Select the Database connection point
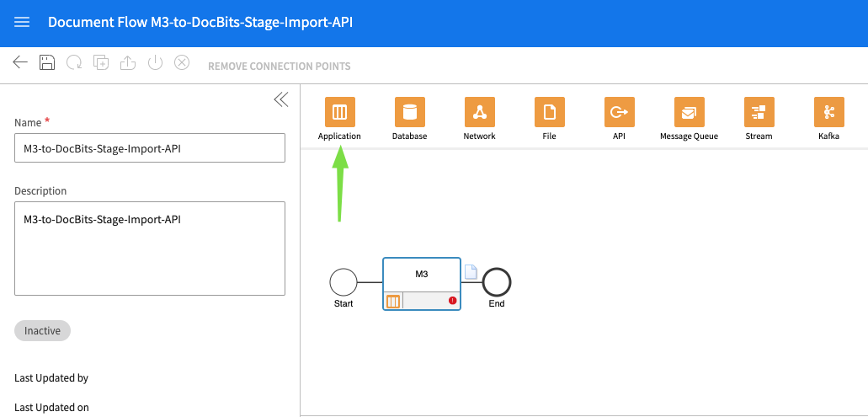This screenshot has height=417, width=868. 409,112
